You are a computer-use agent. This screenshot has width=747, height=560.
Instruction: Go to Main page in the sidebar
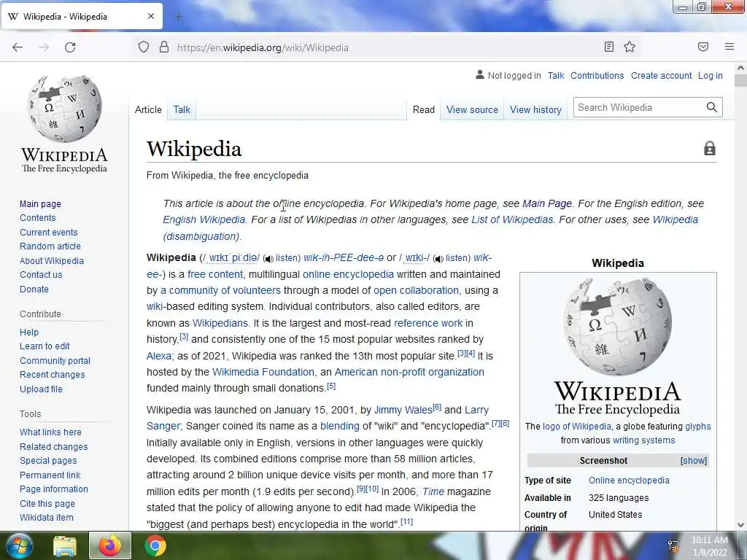click(x=40, y=204)
